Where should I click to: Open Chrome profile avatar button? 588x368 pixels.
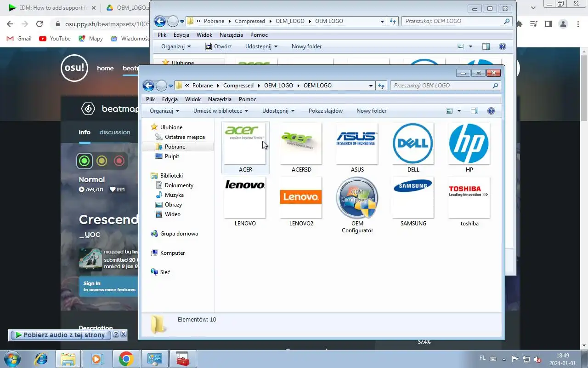(563, 24)
